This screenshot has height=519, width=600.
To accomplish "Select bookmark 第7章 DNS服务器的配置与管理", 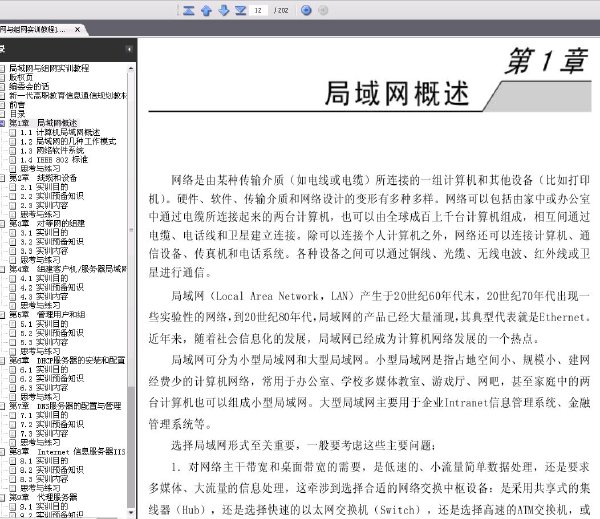I will tap(65, 406).
